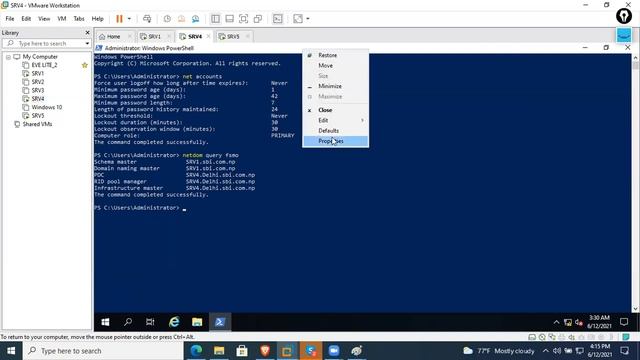Viewport: 640px width, 360px height.
Task: Open the Library search dropdown arrow
Action: pos(87,43)
